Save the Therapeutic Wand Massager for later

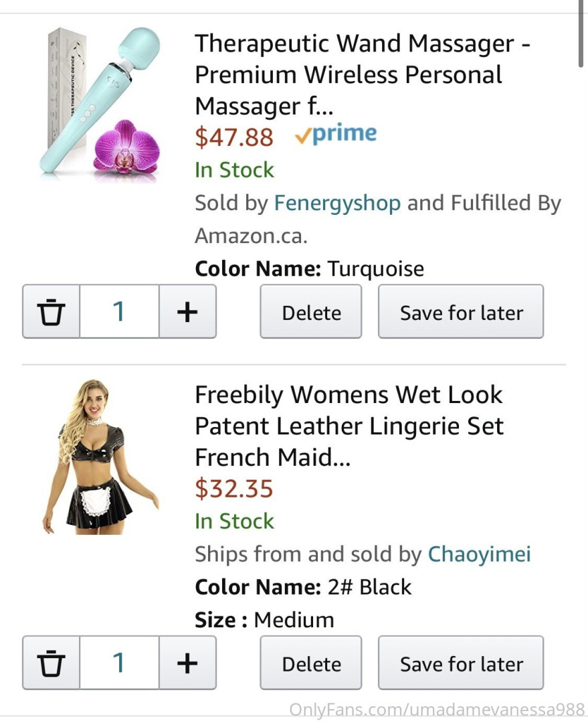[461, 312]
